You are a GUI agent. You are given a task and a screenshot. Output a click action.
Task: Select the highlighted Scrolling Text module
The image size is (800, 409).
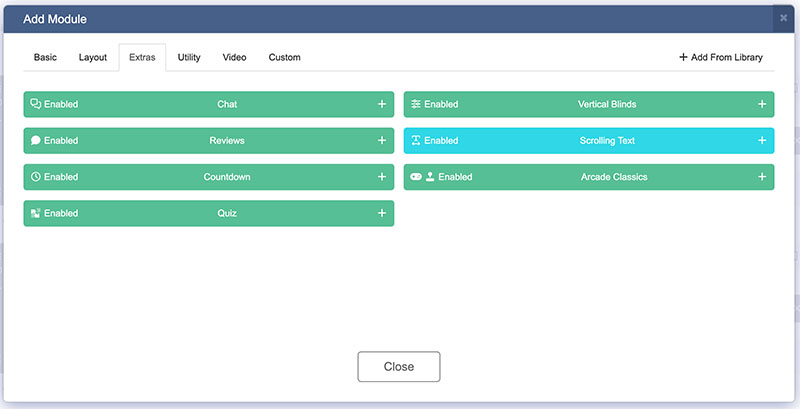point(607,141)
